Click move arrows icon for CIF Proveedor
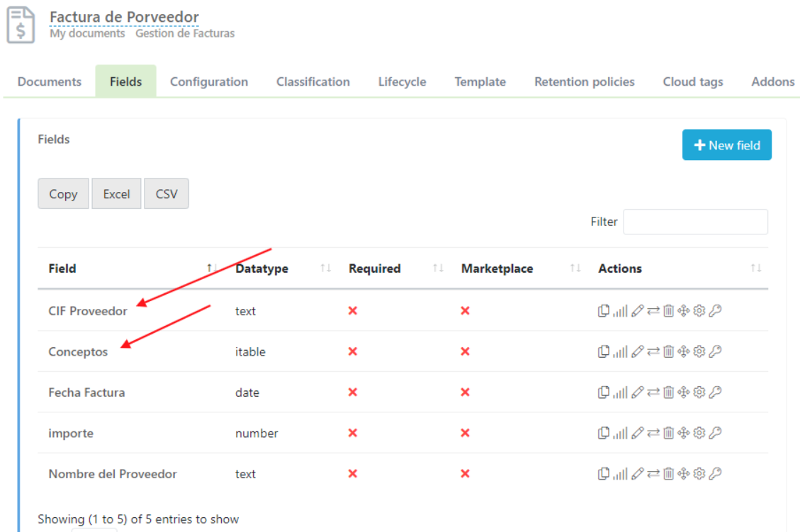 pyautogui.click(x=683, y=311)
